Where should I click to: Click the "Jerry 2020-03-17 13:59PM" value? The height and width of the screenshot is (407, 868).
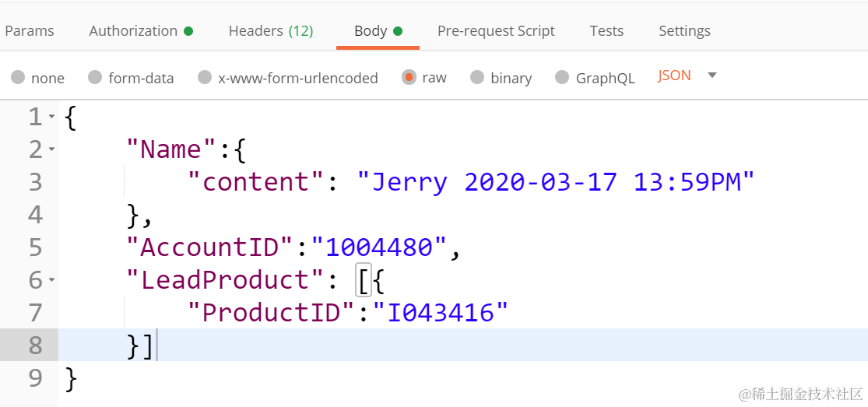(556, 181)
